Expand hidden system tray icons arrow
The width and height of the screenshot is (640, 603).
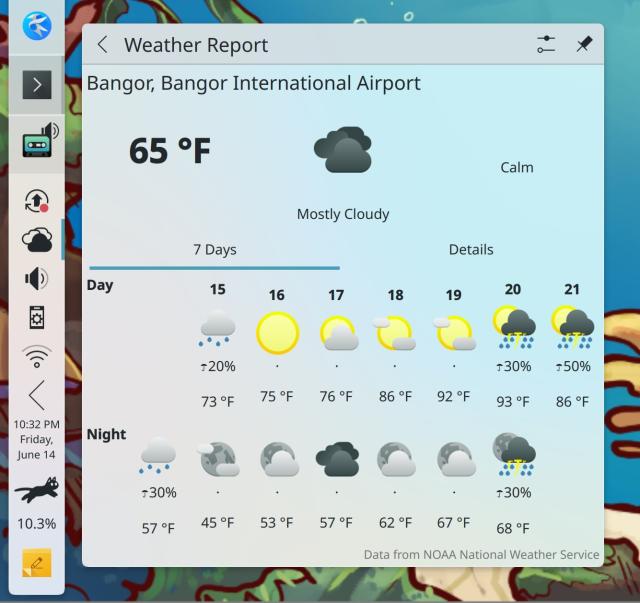[37, 395]
